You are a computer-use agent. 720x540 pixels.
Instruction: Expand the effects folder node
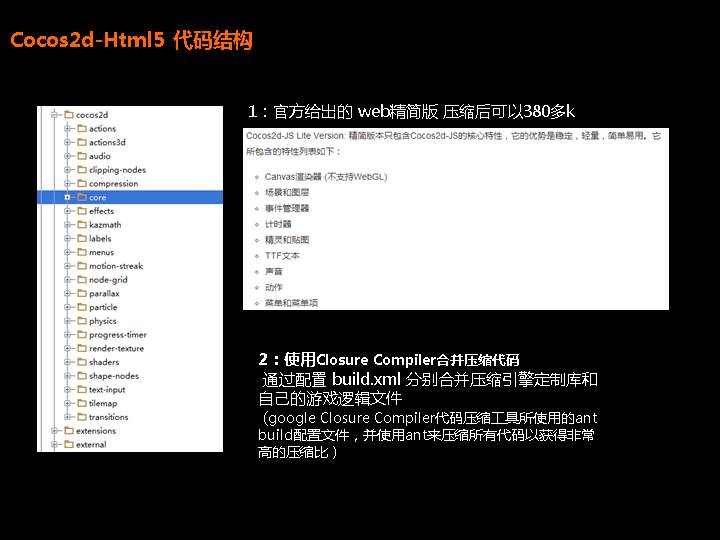[x=67, y=212]
